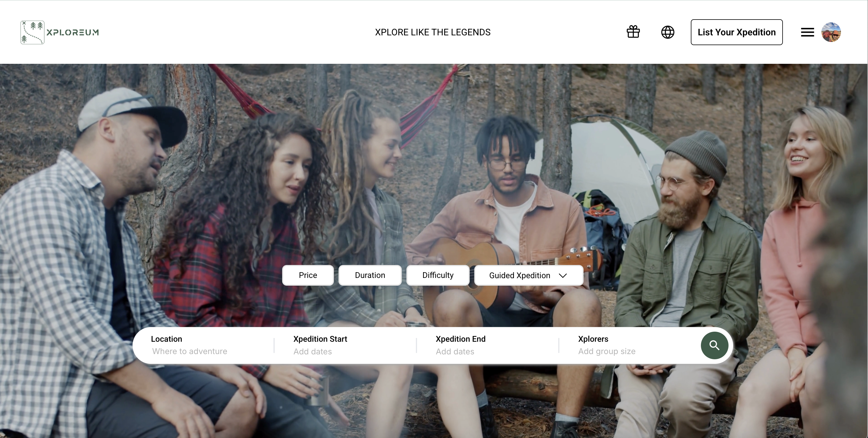Open the hamburger menu
Screen dimensions: 868x438
(x=807, y=32)
